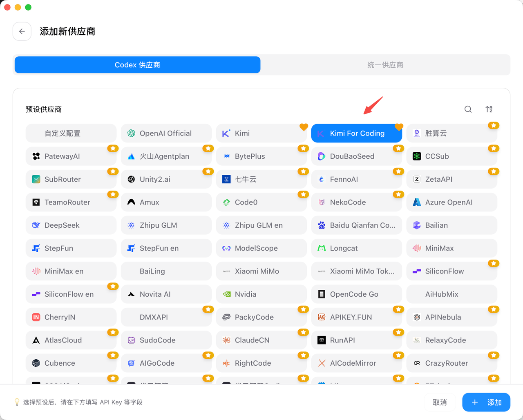Click the Amux logo icon

131,202
